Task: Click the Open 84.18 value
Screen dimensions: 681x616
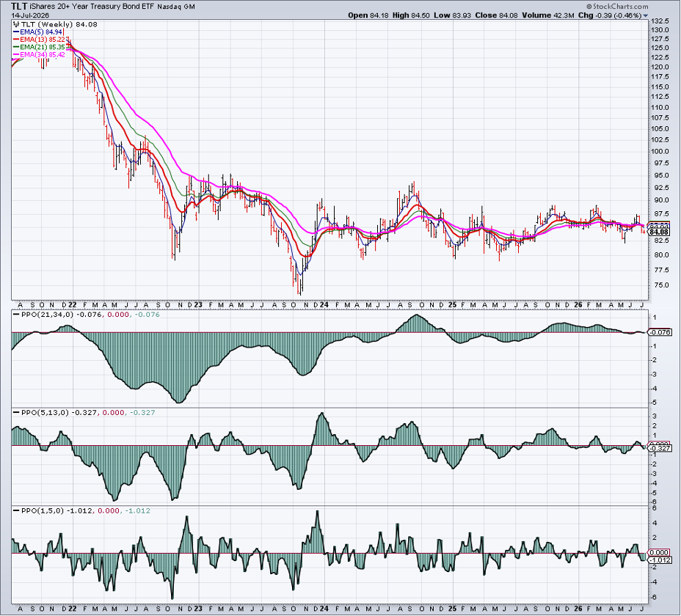Action: coord(368,15)
